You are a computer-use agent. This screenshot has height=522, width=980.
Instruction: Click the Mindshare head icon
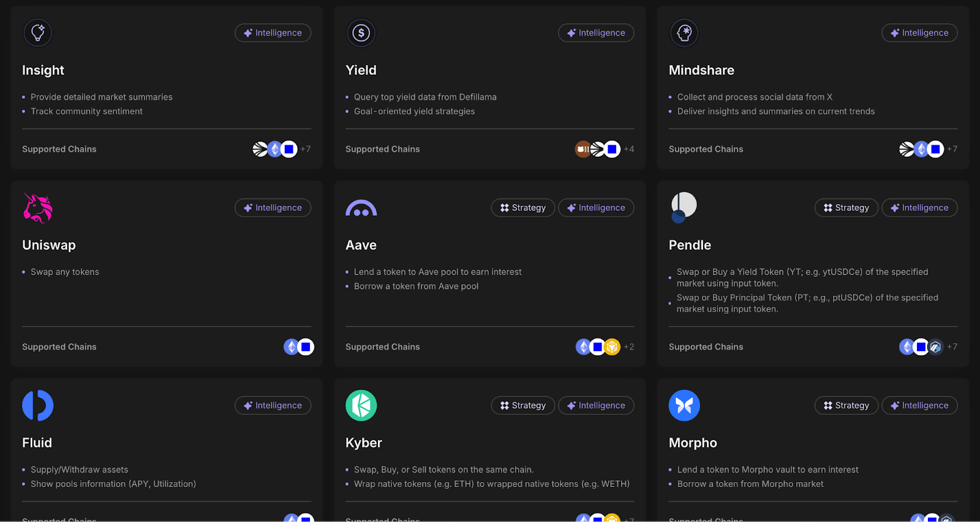click(684, 32)
